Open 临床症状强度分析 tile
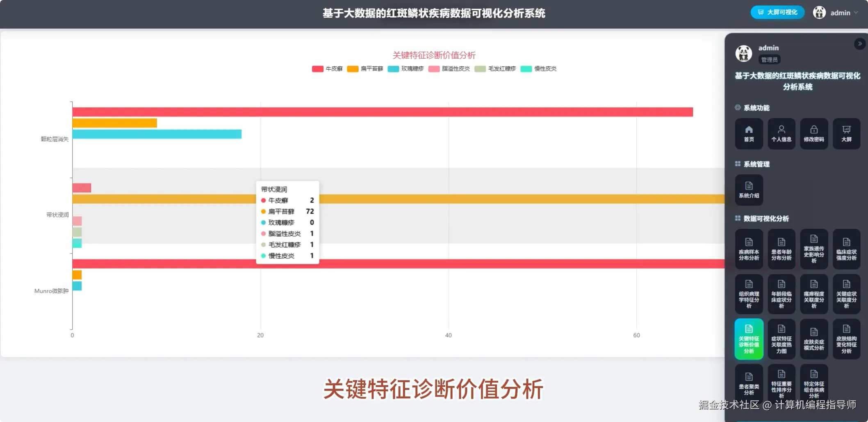The height and width of the screenshot is (422, 868). point(847,249)
